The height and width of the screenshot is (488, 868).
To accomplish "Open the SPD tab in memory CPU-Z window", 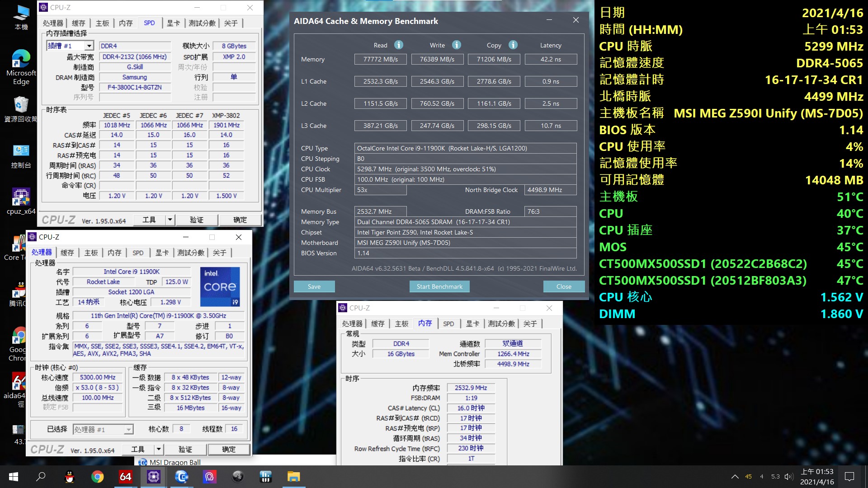I will [x=448, y=324].
